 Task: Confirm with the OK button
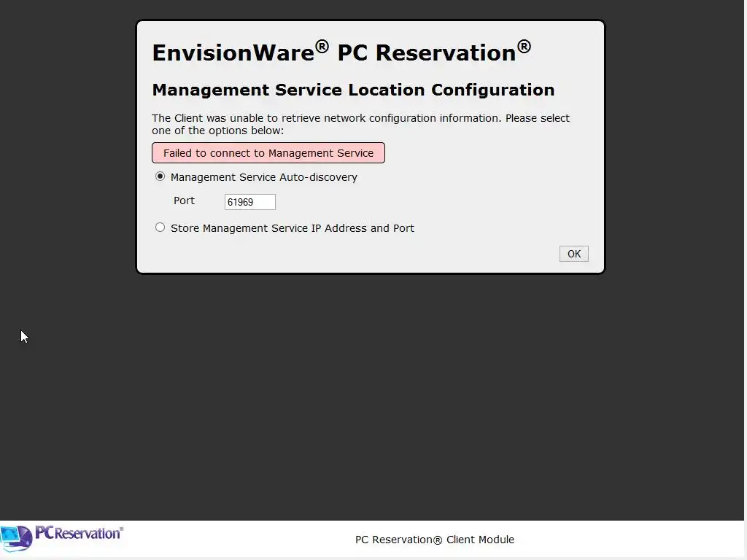(573, 254)
